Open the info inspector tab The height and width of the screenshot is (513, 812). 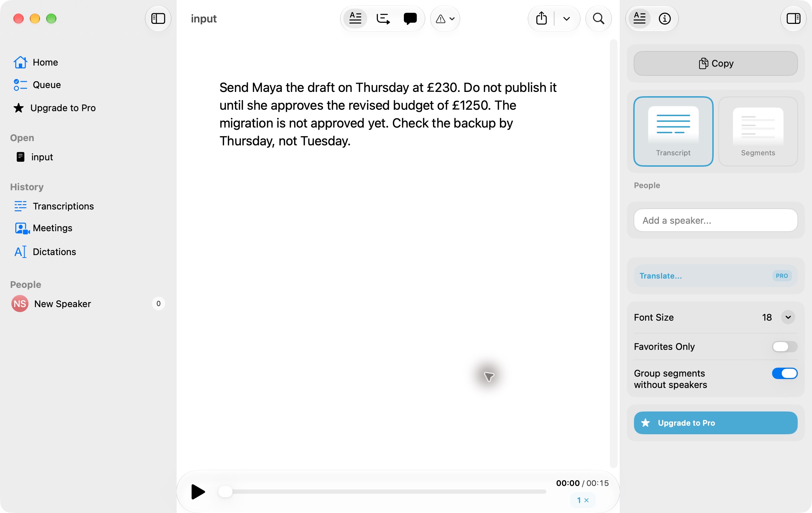point(665,19)
